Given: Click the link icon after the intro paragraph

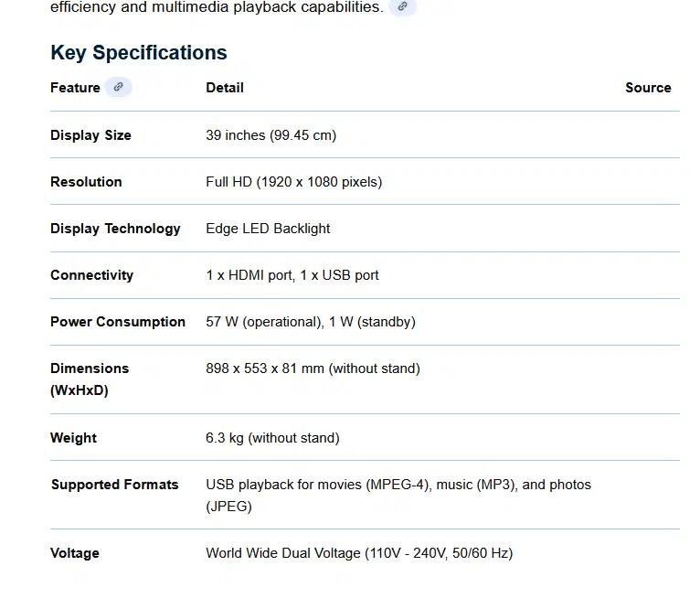Looking at the screenshot, I should (402, 6).
